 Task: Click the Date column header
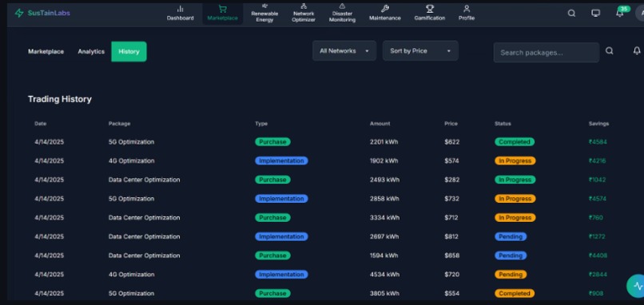click(x=40, y=124)
